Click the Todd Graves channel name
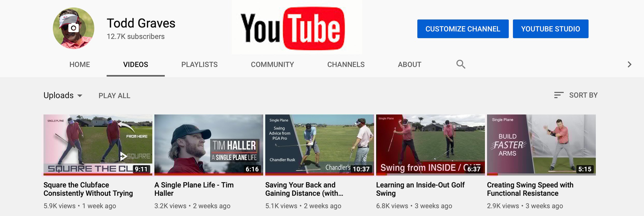This screenshot has height=216, width=644. 141,23
